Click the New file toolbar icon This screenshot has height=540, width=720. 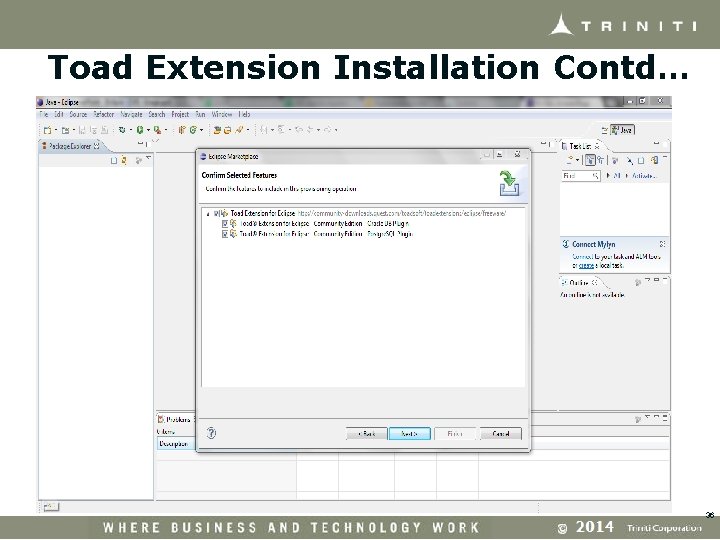pyautogui.click(x=47, y=130)
